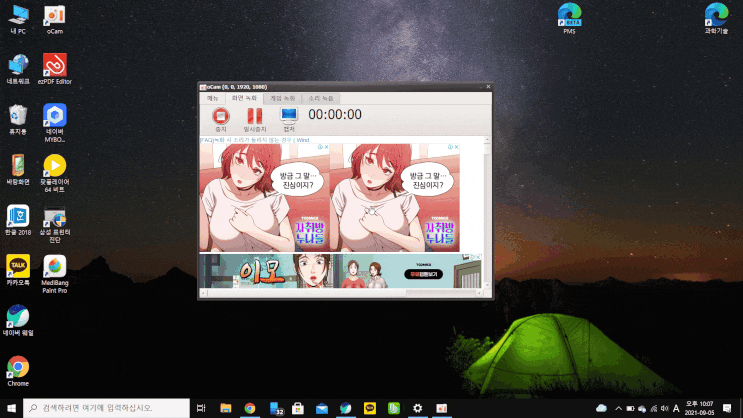Select the 팟플레이어 64 비트 shortcut

click(x=54, y=174)
